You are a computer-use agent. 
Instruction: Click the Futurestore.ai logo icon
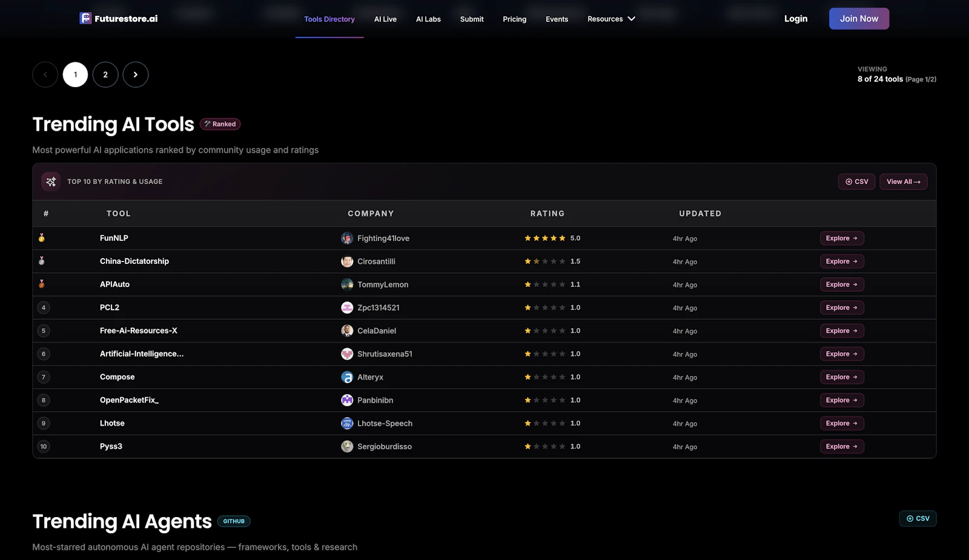tap(85, 18)
